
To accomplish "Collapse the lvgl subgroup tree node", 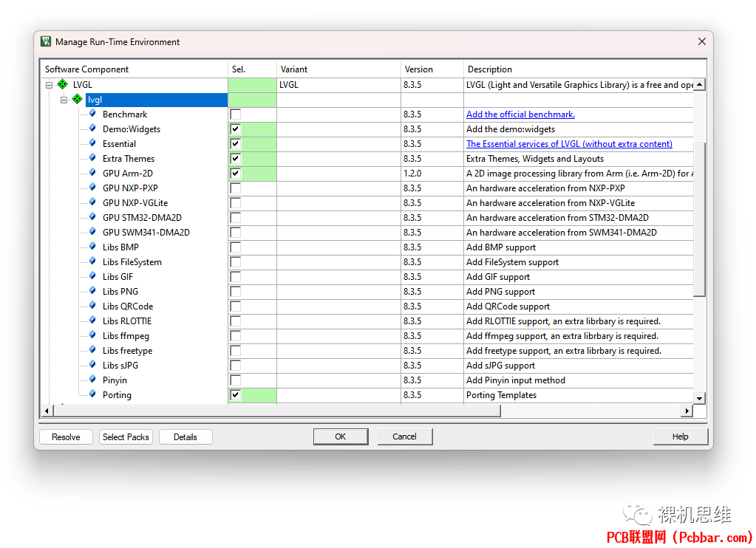I will point(64,100).
